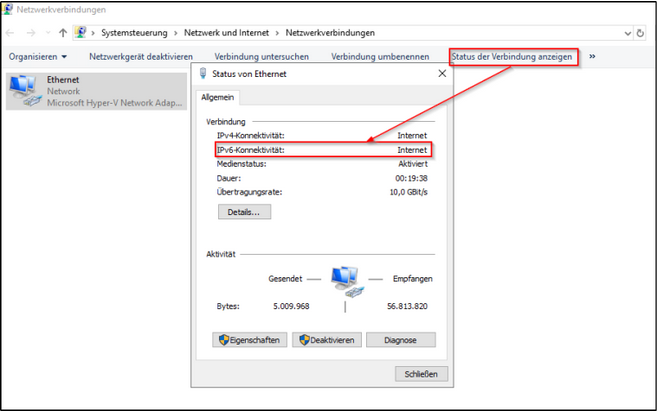Select the Ethernet adapter icon in the list

(x=24, y=91)
